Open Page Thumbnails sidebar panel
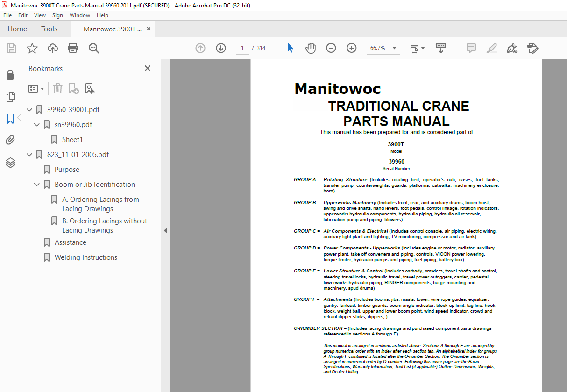This screenshot has width=567, height=392. point(10,97)
